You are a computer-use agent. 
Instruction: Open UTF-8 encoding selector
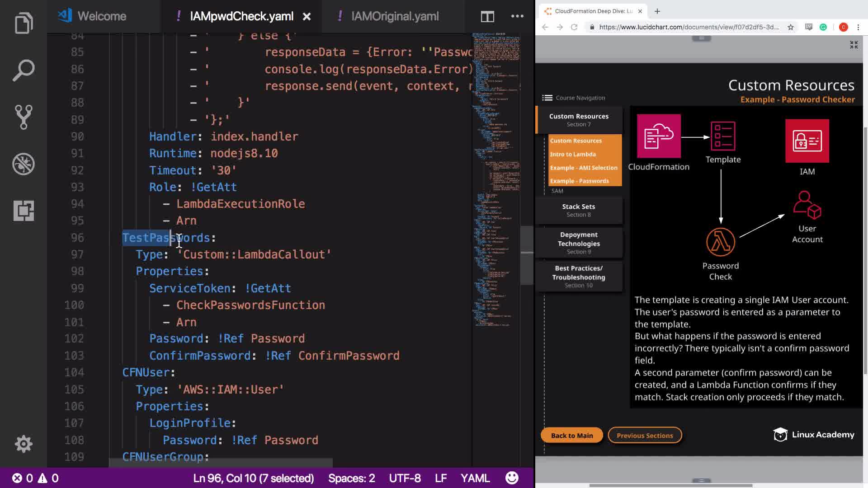(405, 478)
